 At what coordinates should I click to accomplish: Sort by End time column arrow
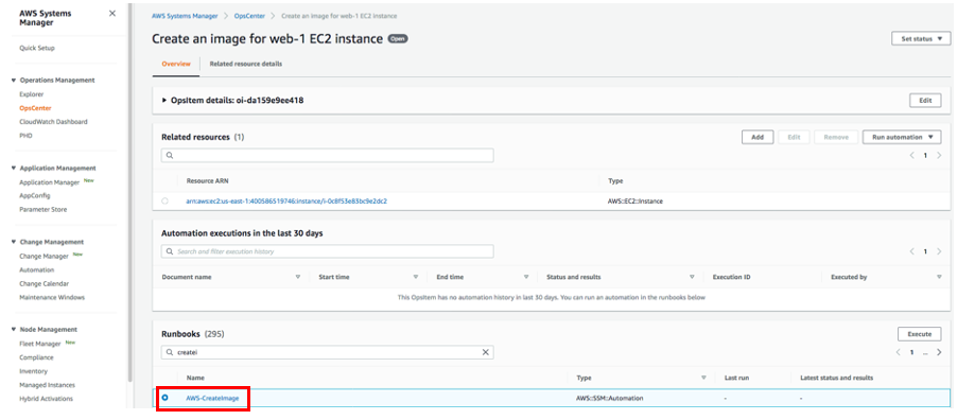(527, 277)
